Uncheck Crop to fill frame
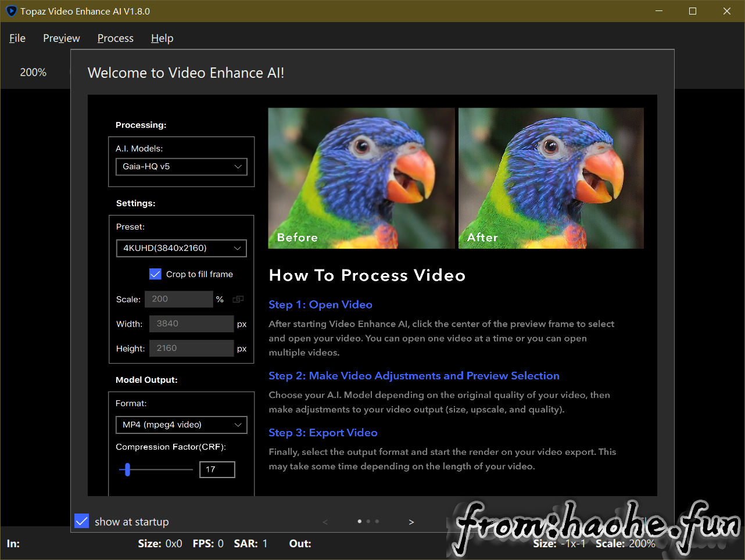The image size is (745, 560). coord(155,274)
